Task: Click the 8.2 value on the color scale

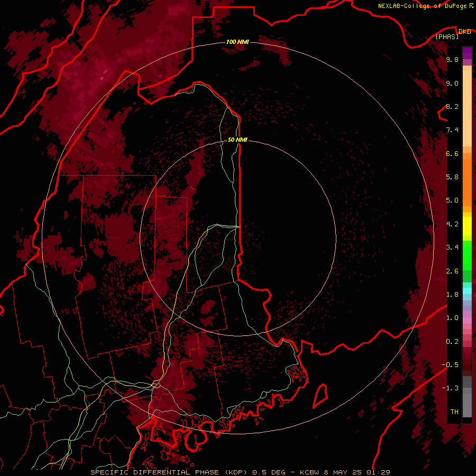Action: (x=452, y=106)
